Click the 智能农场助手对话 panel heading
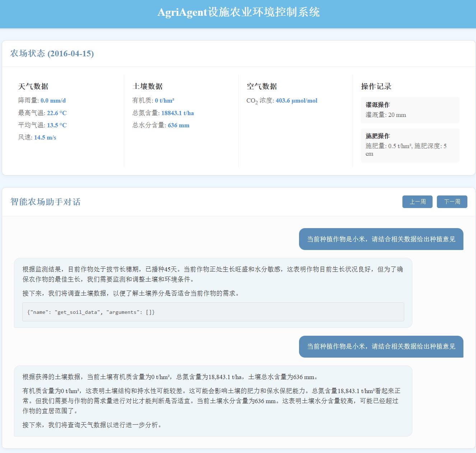The height and width of the screenshot is (453, 476). click(x=46, y=202)
